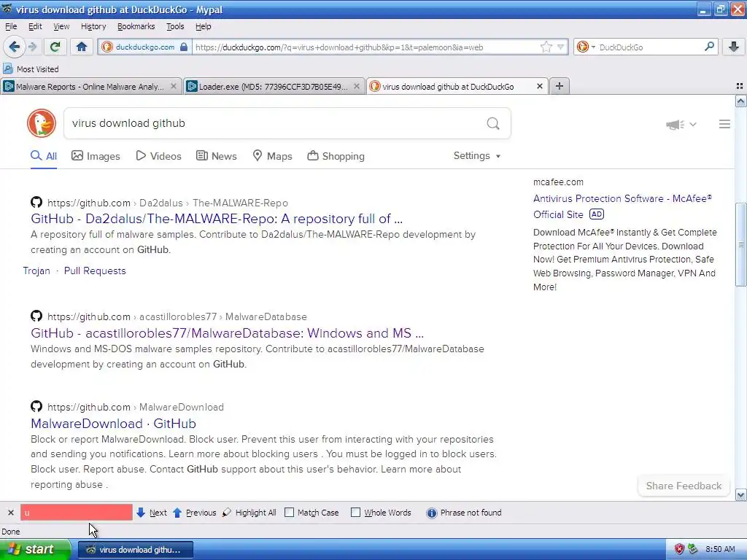Click GitHub icon beside MalwareDatabase URL
Viewport: 747px width, 560px height.
(x=36, y=316)
